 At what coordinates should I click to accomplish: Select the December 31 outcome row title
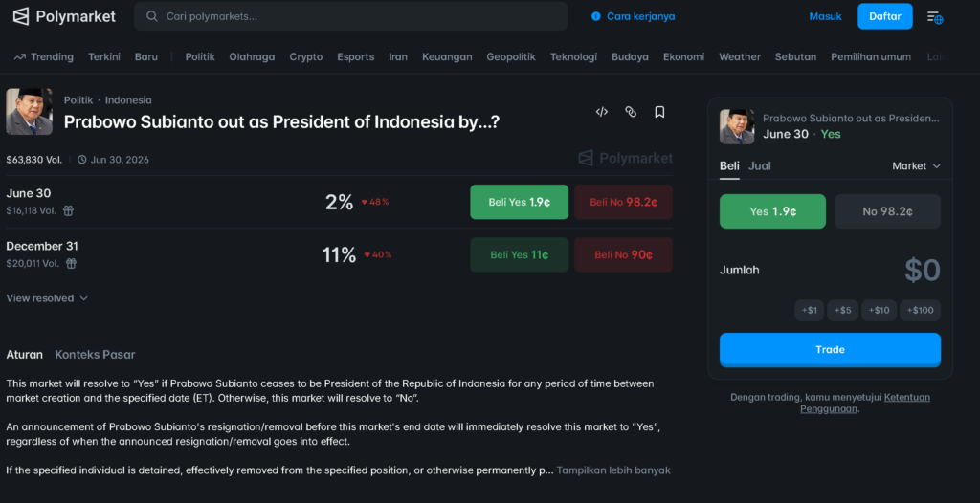[x=42, y=246]
